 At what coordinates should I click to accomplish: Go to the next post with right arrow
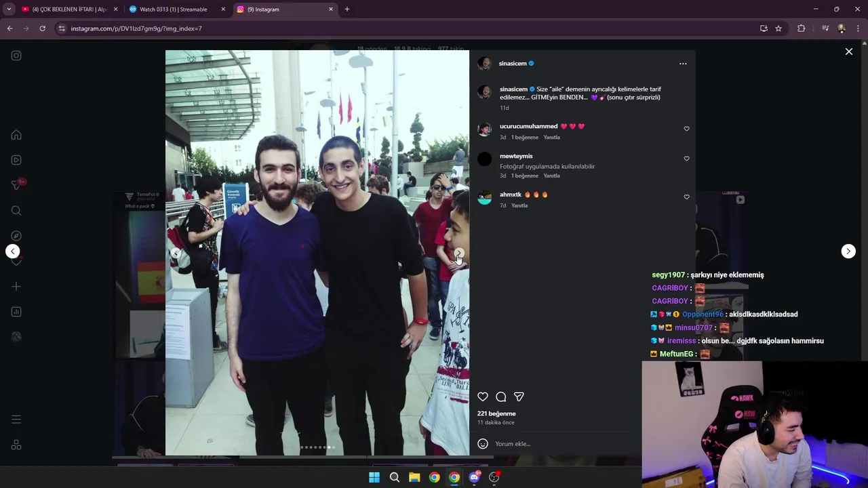click(848, 251)
